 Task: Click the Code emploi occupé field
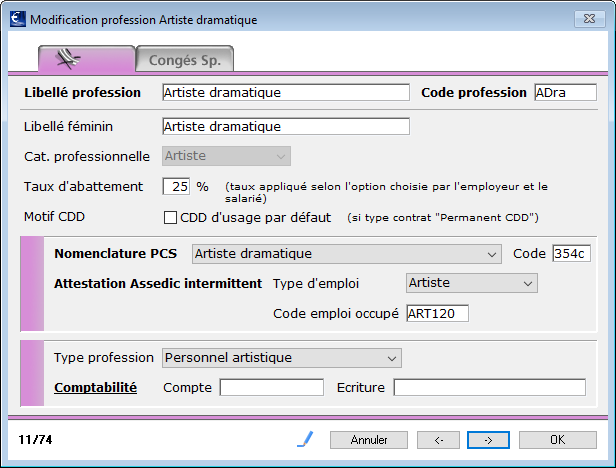click(x=437, y=313)
